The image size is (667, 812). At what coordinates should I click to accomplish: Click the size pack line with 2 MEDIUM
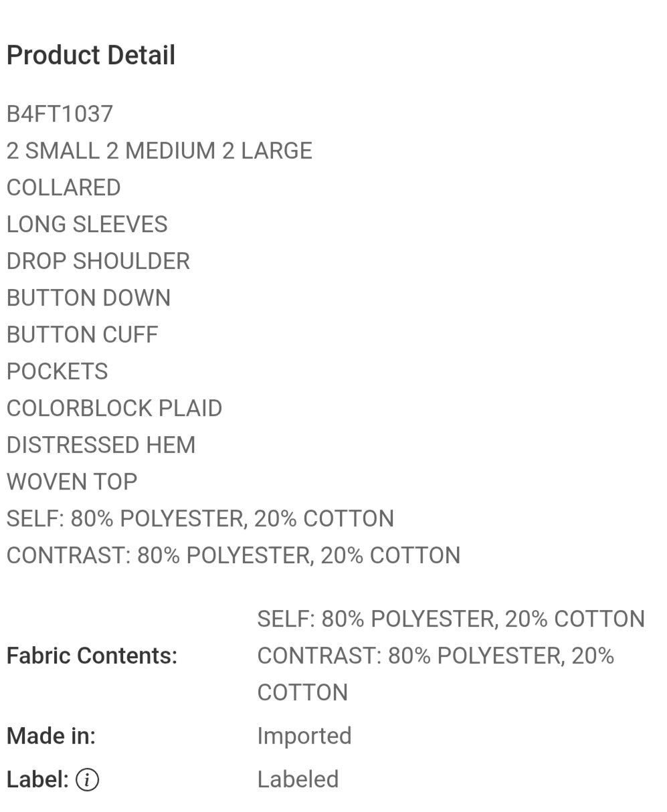click(159, 150)
